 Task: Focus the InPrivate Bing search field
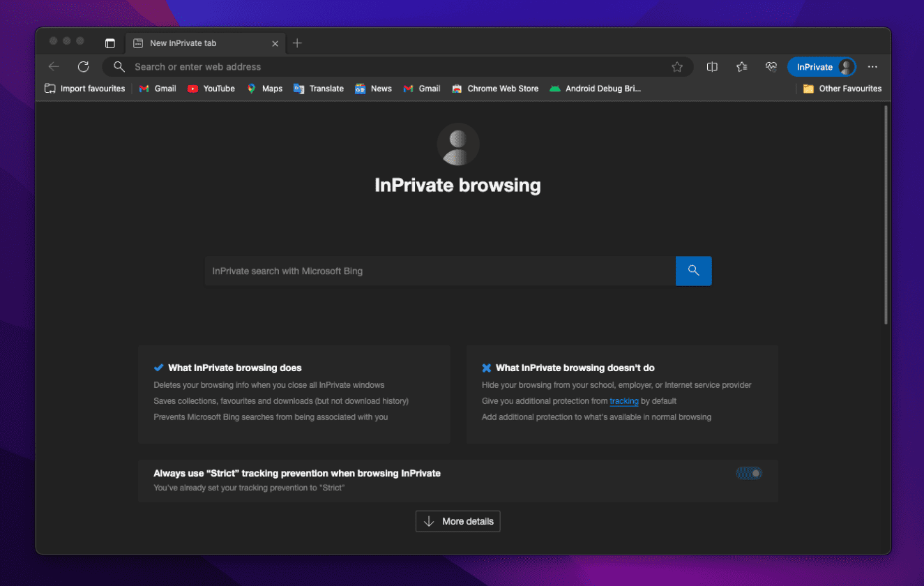439,271
